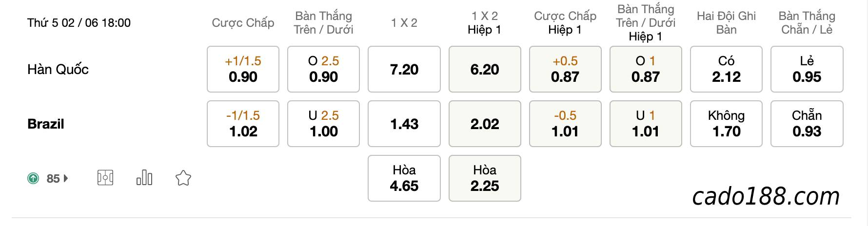Pick Over 2.5 goals at 0.90
Screen dimensions: 868x226
point(323,69)
